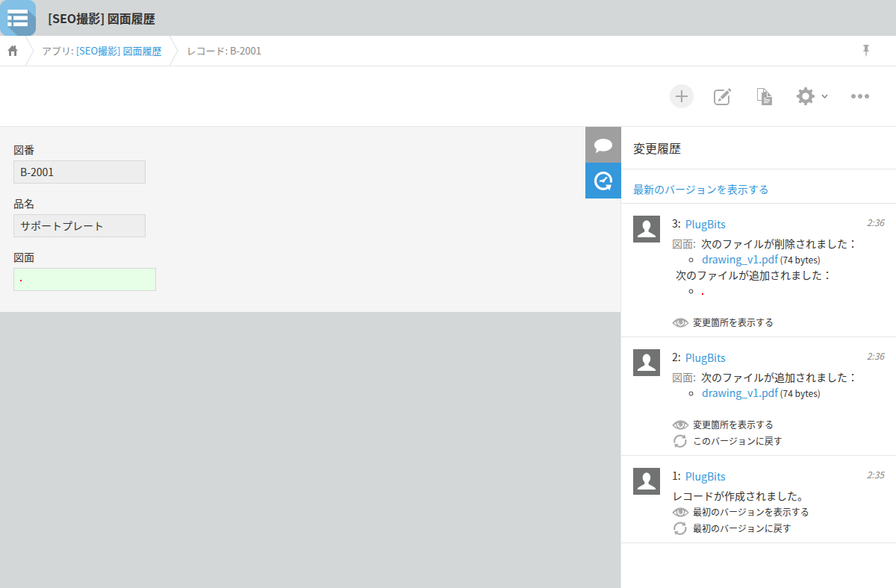Click the レコード: B-2001 breadcrumb text
The image size is (896, 588).
tap(224, 51)
